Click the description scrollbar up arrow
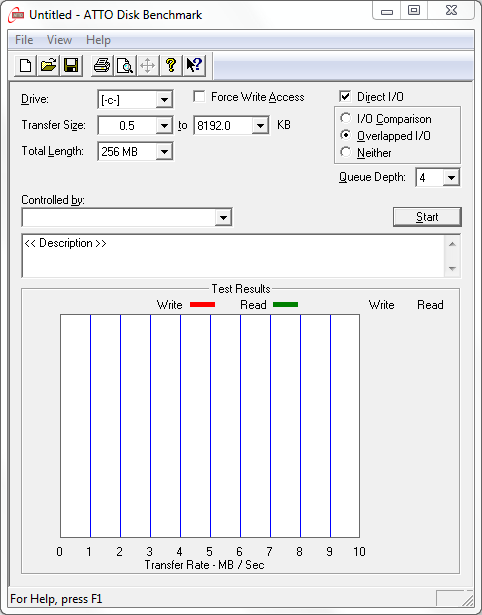 coord(452,244)
